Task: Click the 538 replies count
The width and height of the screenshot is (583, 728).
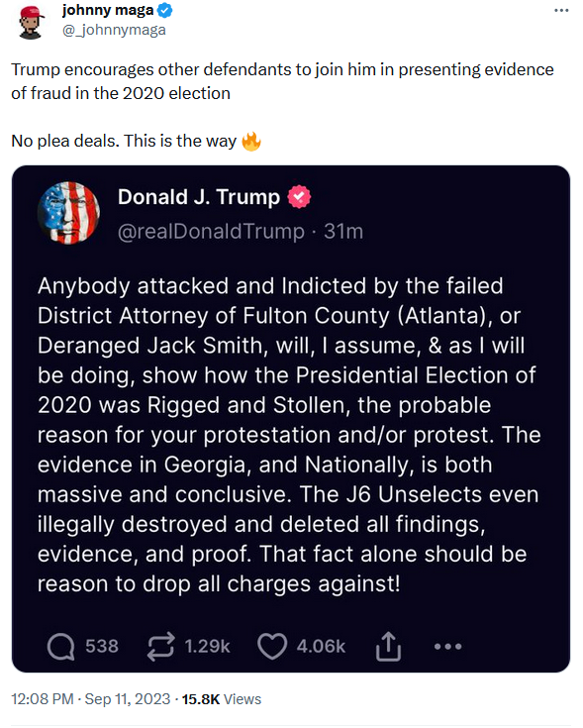Action: tap(102, 646)
